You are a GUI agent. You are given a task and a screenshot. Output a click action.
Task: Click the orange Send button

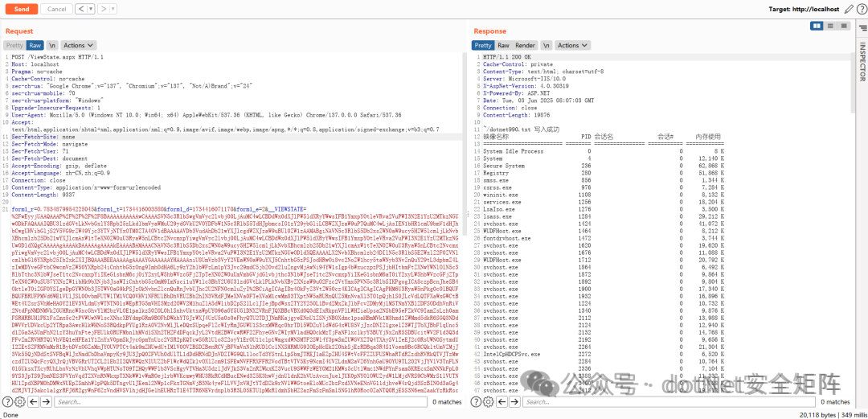(22, 9)
